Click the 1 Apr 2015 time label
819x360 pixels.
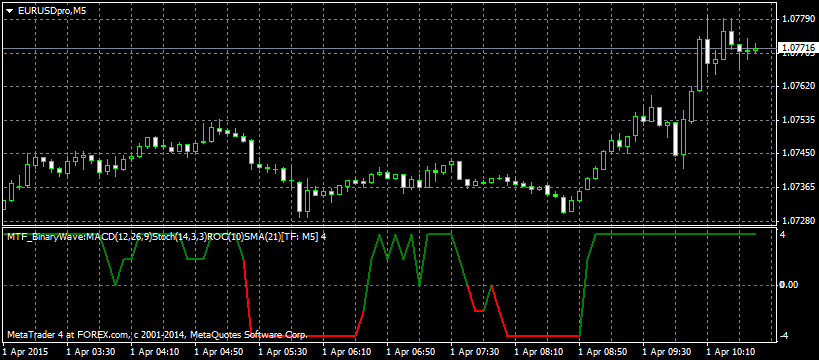click(x=26, y=352)
